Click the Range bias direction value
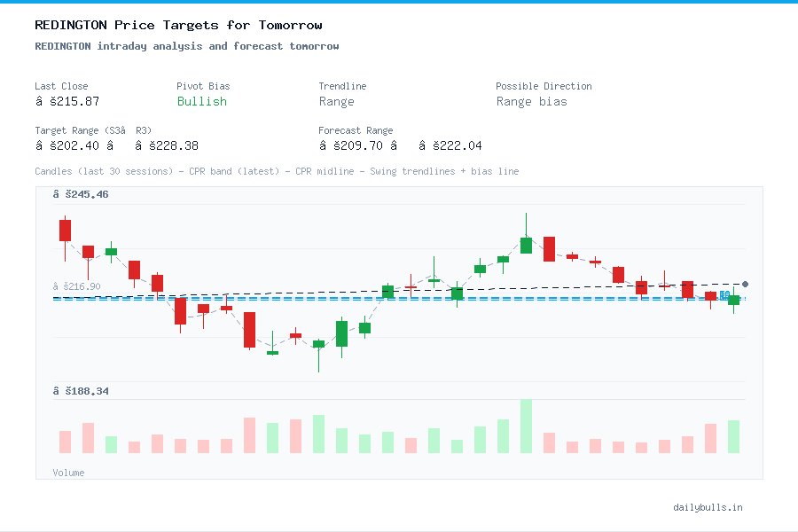The height and width of the screenshot is (532, 798). [x=531, y=101]
